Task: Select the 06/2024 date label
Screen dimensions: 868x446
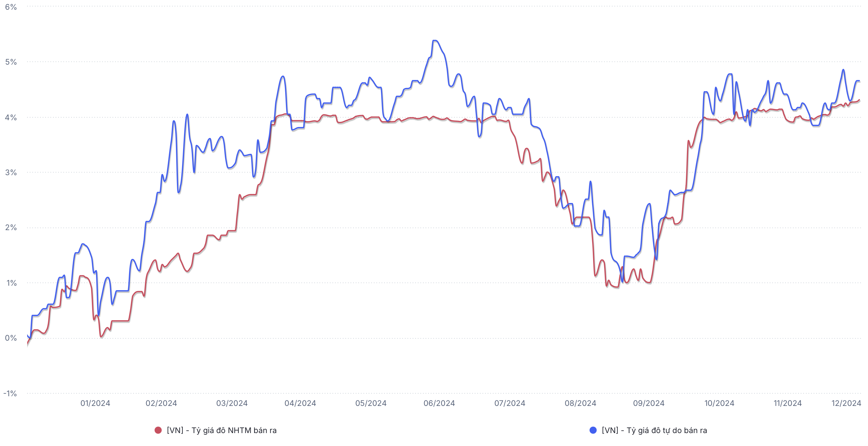Action: 439,403
